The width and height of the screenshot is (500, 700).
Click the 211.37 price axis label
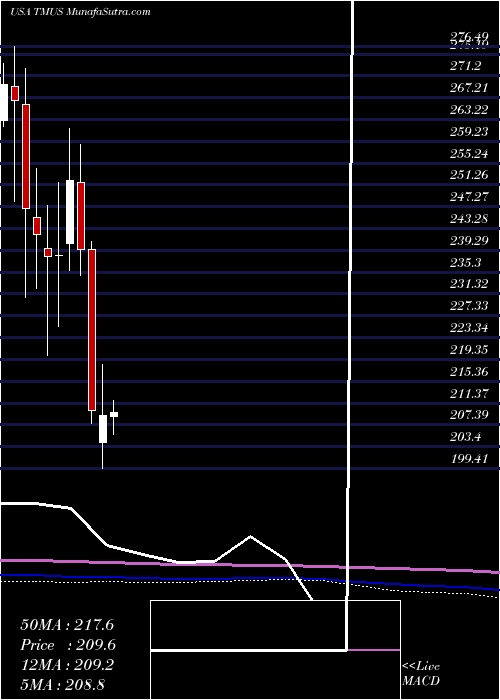(468, 393)
